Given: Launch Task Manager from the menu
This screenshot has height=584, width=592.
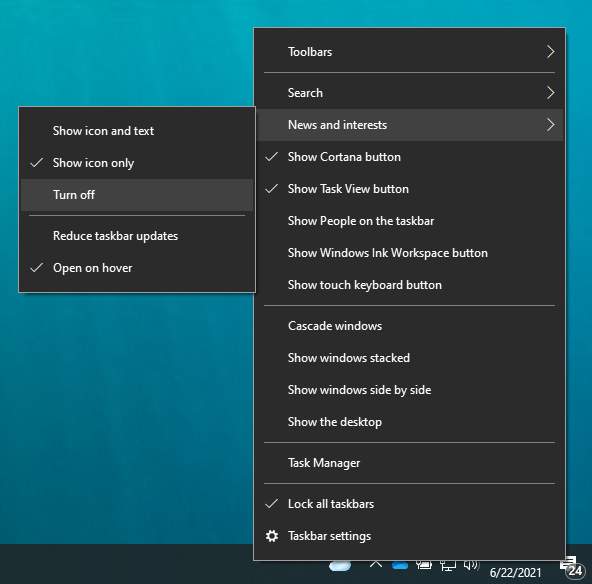Looking at the screenshot, I should 410,463.
